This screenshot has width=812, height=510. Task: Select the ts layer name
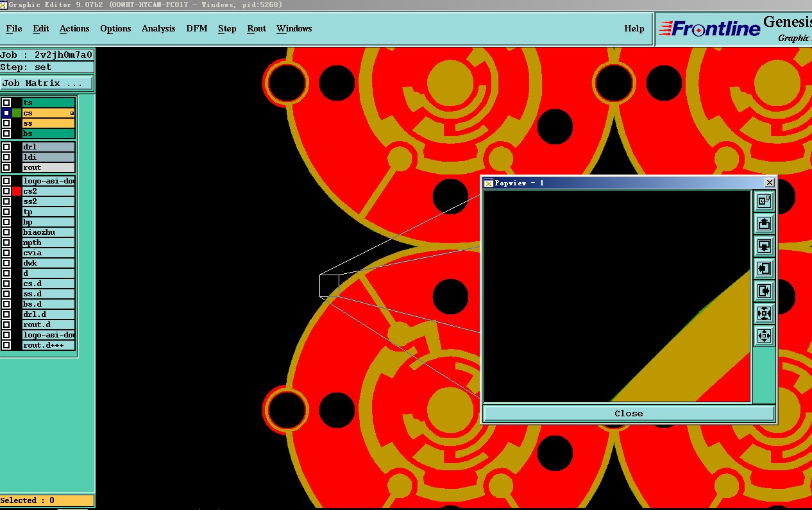coord(49,103)
